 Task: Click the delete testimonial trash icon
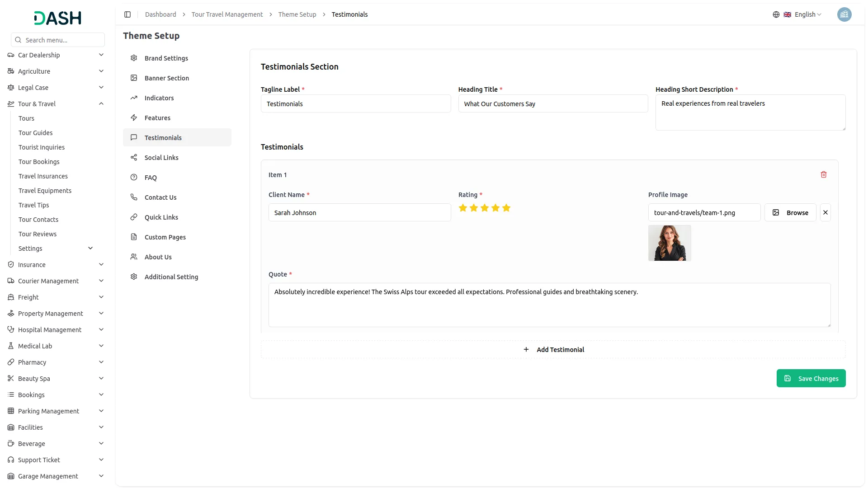point(823,174)
